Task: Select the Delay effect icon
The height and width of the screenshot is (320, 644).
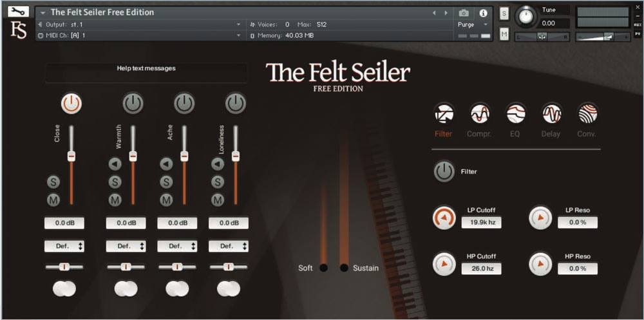Action: tap(551, 114)
